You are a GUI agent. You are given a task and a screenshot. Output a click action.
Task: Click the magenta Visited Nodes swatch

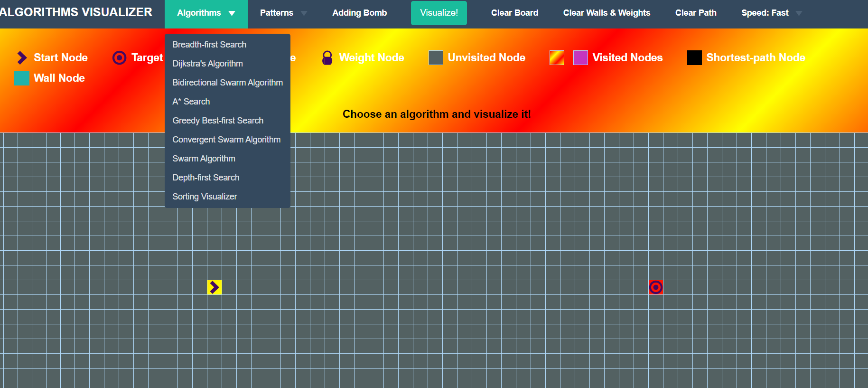point(580,57)
